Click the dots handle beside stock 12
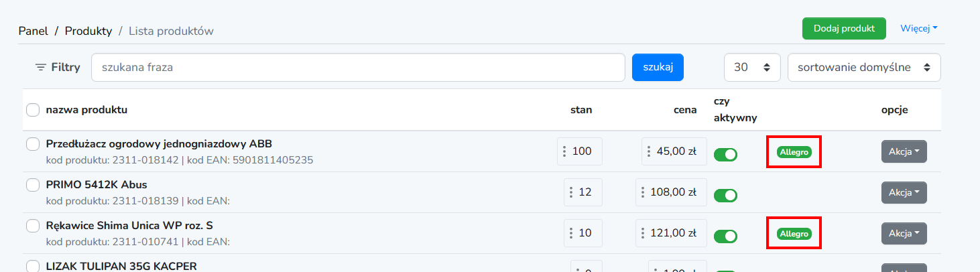980x272 pixels. [571, 192]
